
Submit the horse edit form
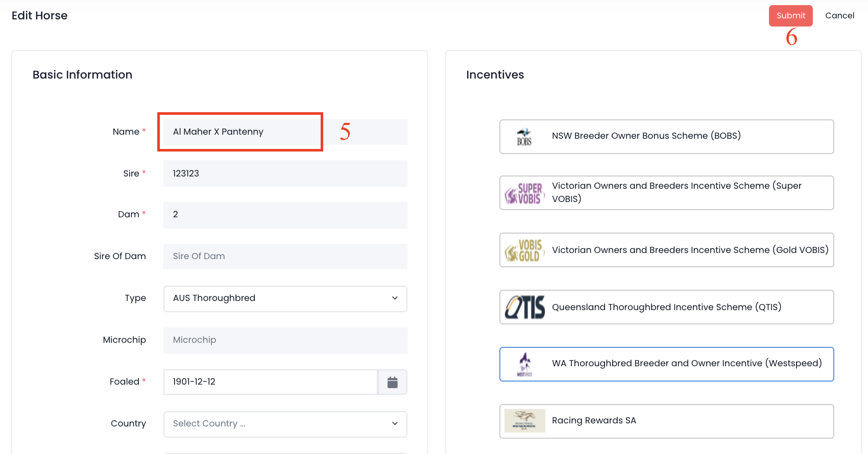pos(790,16)
